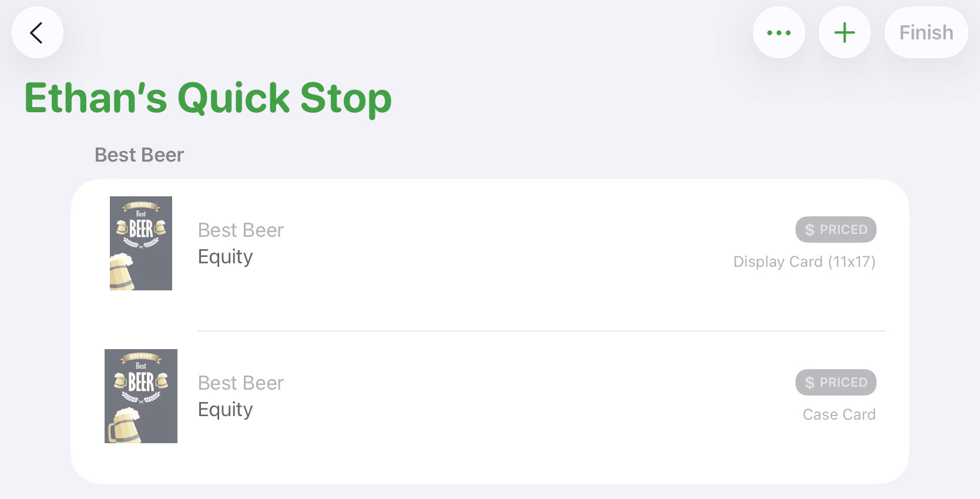
Task: Select the Case Card label
Action: point(839,414)
